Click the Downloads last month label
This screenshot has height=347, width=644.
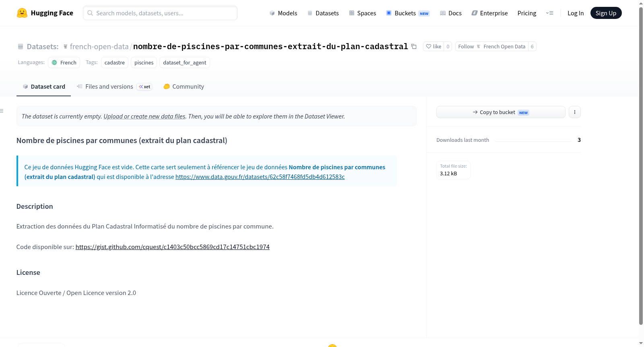pos(462,140)
